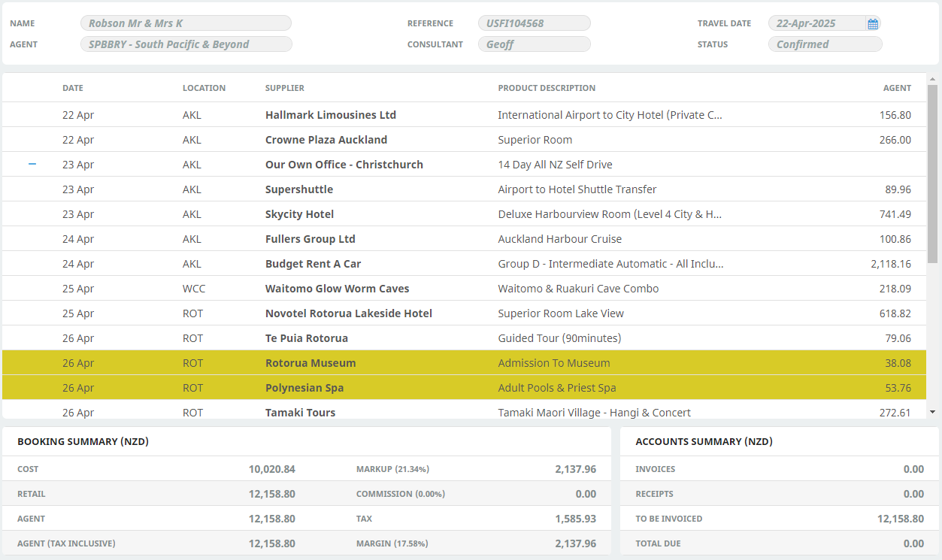Click the Name field Robson Mr & Mrs K

pos(186,23)
